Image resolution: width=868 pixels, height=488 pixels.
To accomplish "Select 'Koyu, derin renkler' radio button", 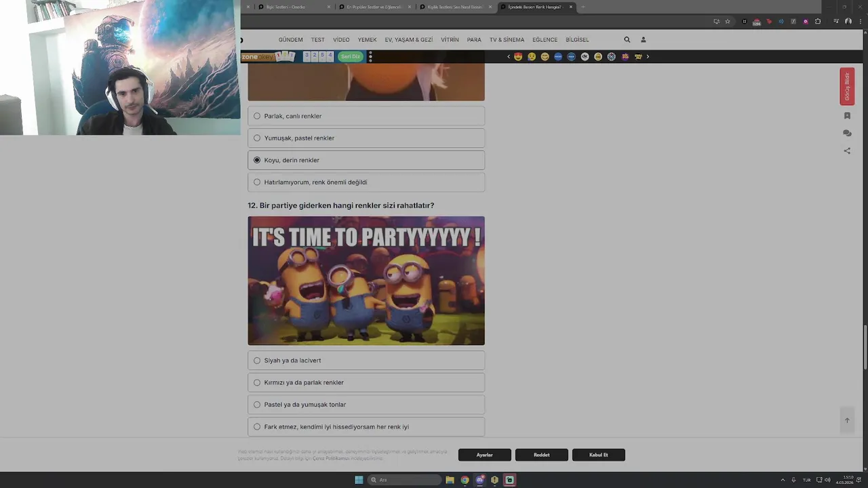I will 257,160.
